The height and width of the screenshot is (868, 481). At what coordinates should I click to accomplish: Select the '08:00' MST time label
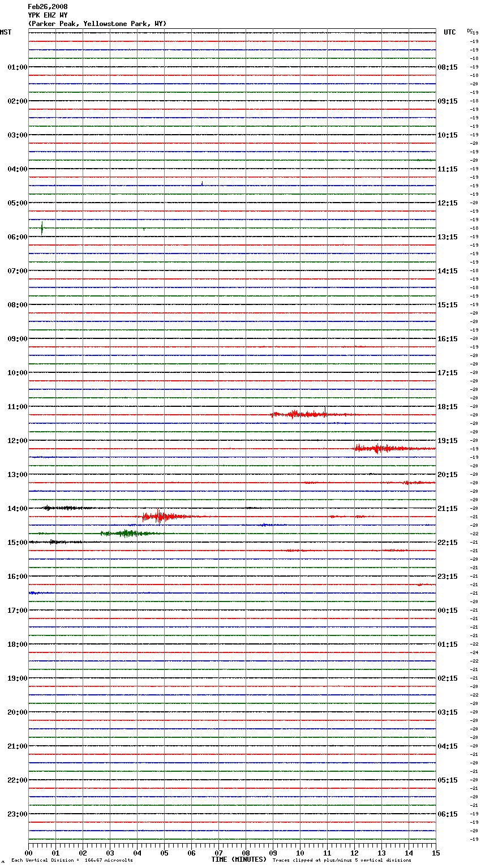[x=17, y=305]
